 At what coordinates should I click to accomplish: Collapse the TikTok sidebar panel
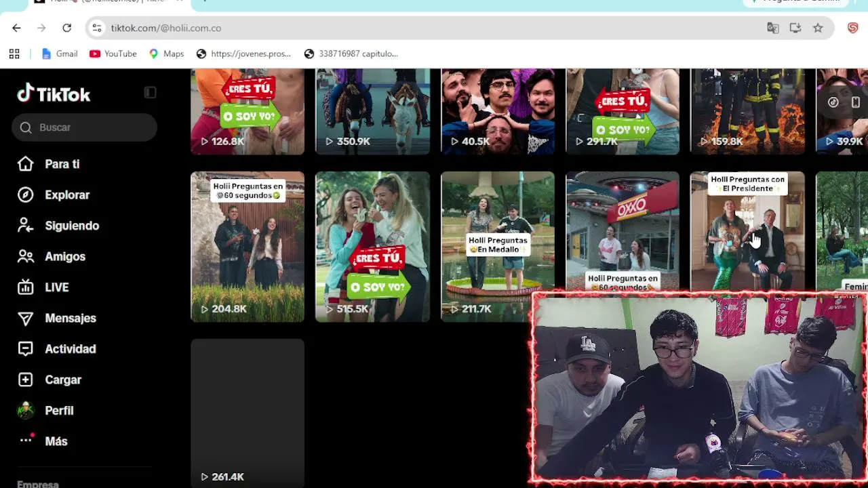pyautogui.click(x=150, y=92)
